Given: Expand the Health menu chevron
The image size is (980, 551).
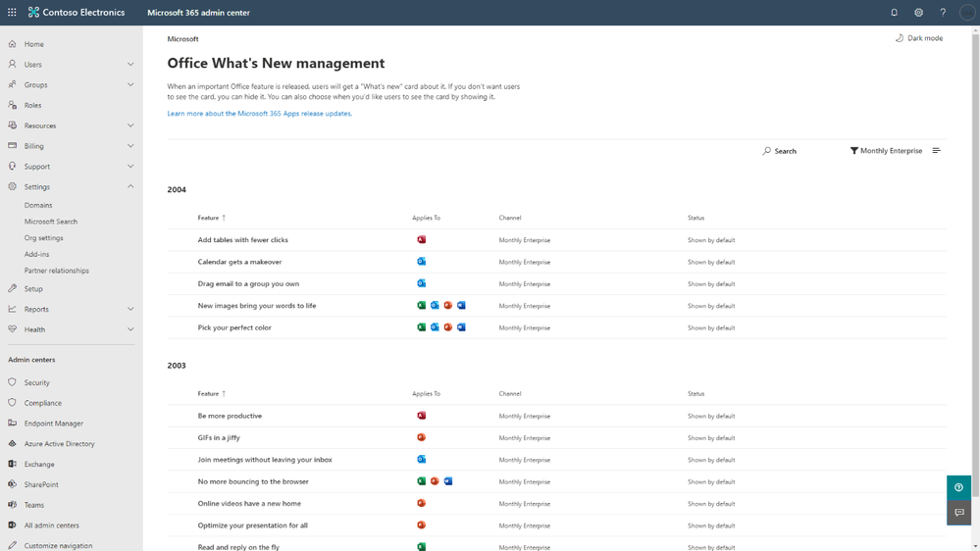Looking at the screenshot, I should coord(130,329).
